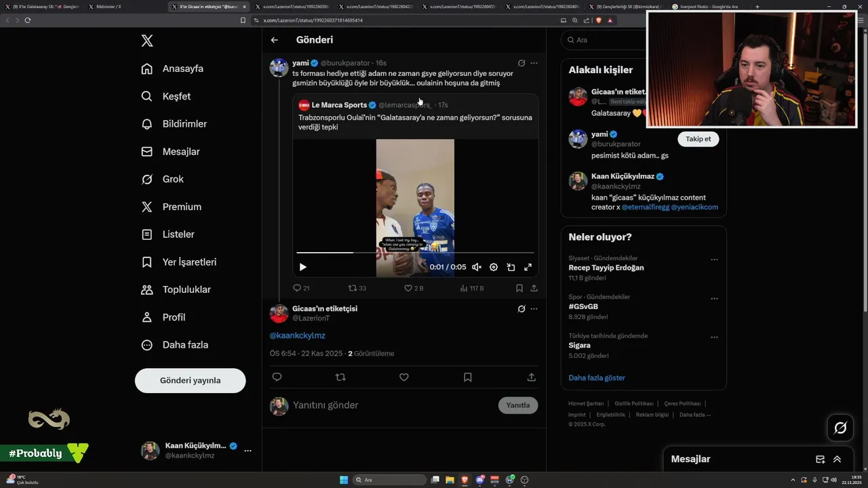This screenshot has width=868, height=488.
Task: Open Anasayfa home page
Action: point(172,68)
